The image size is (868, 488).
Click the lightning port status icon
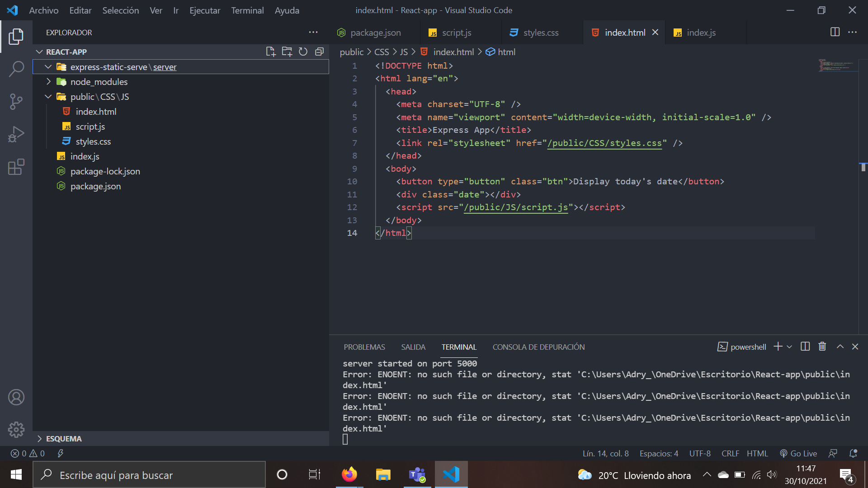click(x=60, y=453)
